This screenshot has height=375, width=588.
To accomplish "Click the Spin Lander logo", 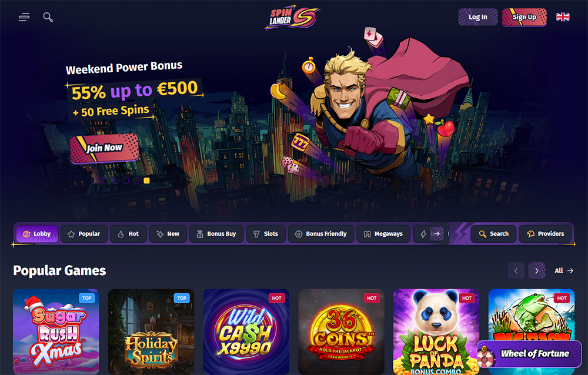I will [x=292, y=17].
